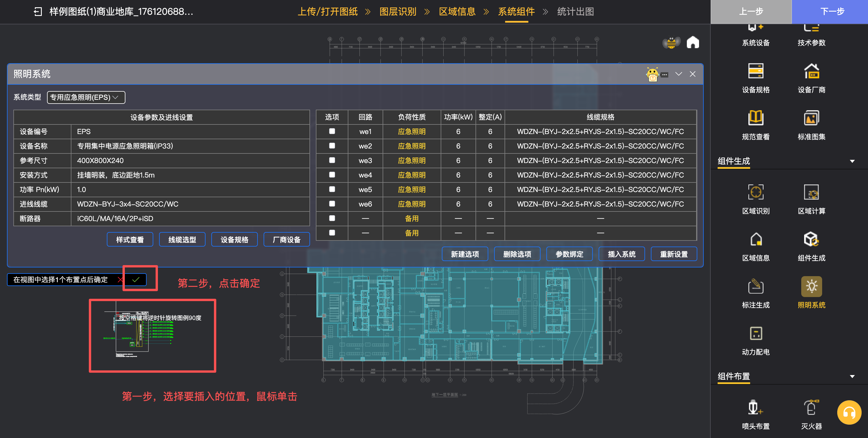
Task: Tick the checkbox in the we4 row
Action: [332, 175]
